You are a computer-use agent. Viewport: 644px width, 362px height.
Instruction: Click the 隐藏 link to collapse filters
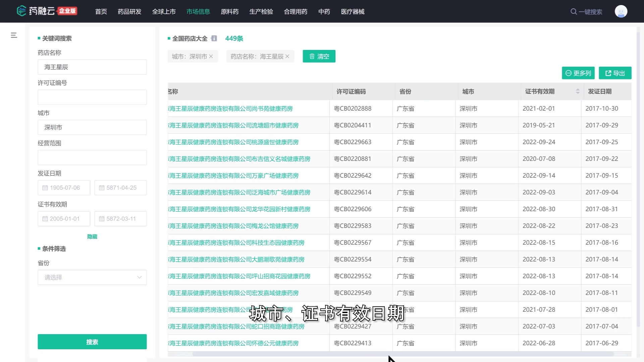(92, 237)
